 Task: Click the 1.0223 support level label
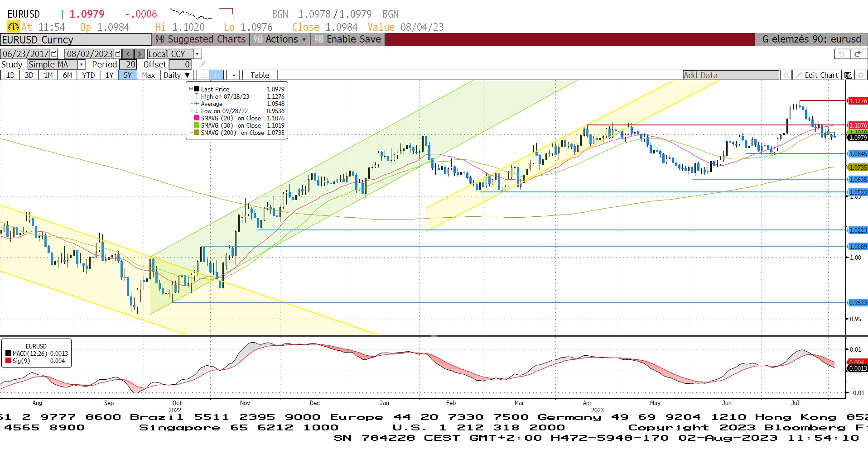857,230
